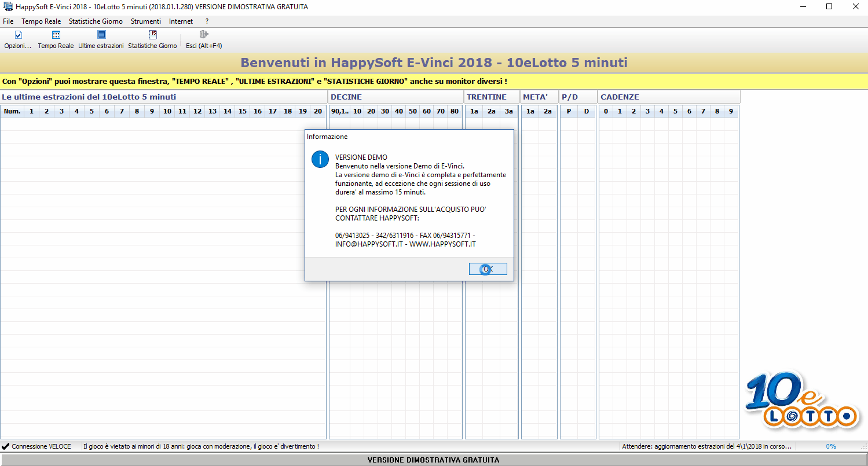The height and width of the screenshot is (466, 868).
Task: Click the column 10 header in ultime estrazioni
Action: tap(167, 111)
